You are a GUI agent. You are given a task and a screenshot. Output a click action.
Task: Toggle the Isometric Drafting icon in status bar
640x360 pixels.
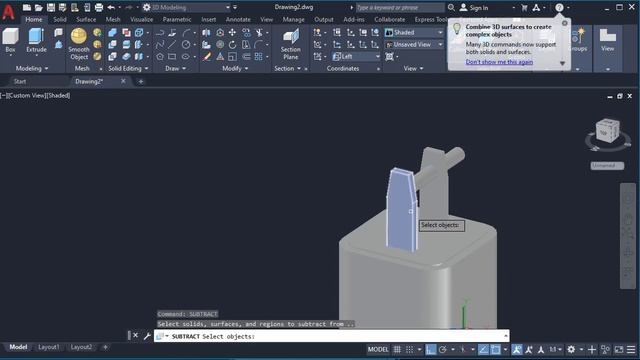[x=462, y=349]
